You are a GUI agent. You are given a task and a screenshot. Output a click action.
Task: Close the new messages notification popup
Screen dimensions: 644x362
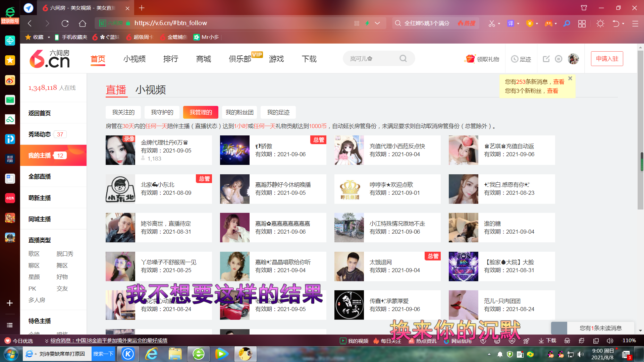point(570,78)
